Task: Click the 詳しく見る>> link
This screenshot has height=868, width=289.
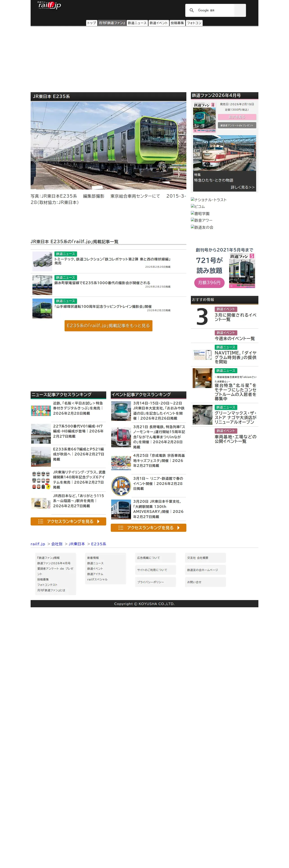Action: [243, 187]
